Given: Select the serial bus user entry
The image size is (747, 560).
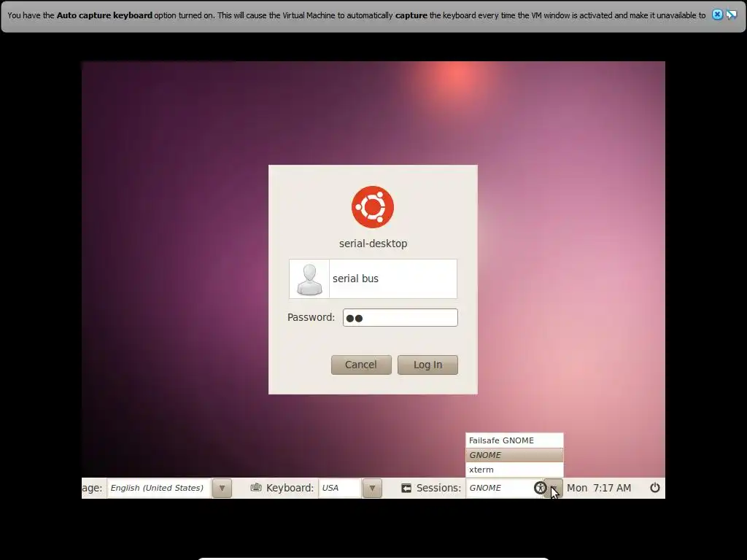Looking at the screenshot, I should click(373, 279).
